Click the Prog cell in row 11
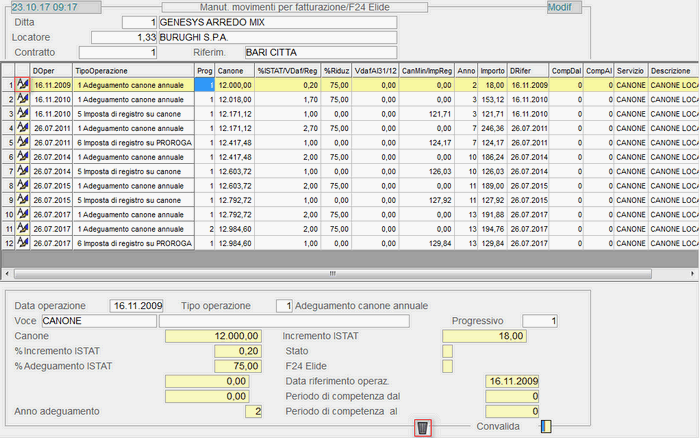This screenshot has width=700, height=438. (x=204, y=229)
